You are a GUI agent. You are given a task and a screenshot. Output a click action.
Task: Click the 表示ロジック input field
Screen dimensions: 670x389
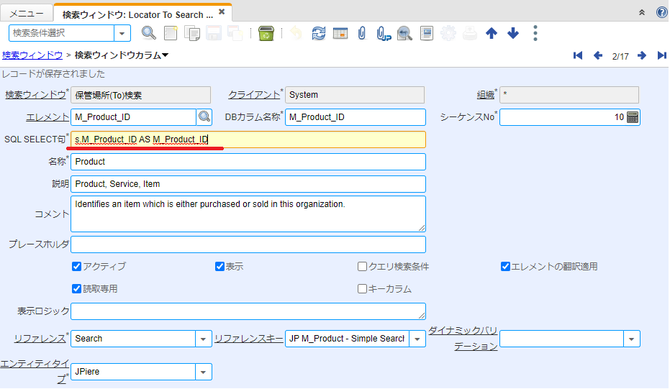[x=248, y=311]
